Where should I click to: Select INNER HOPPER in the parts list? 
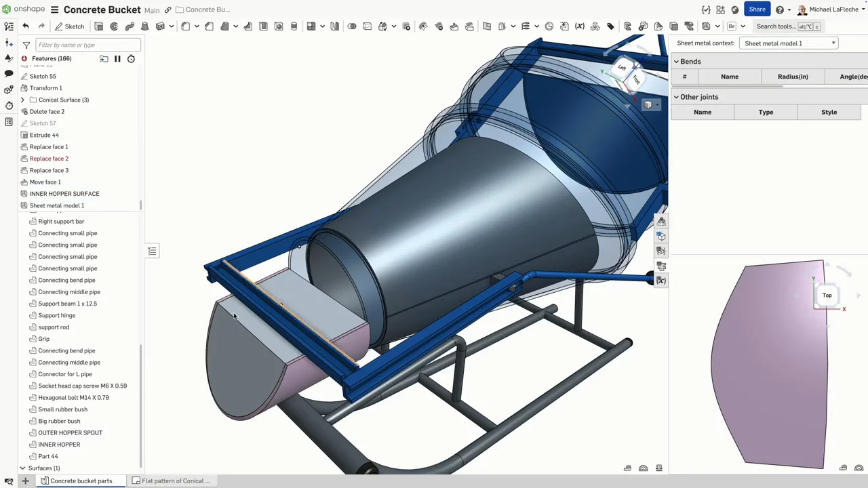coord(59,445)
